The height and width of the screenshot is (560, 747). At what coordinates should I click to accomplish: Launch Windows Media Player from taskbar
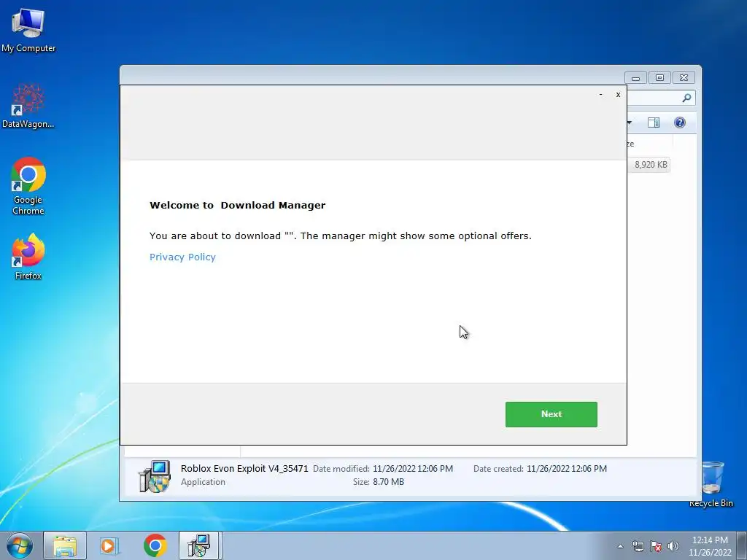(x=109, y=545)
